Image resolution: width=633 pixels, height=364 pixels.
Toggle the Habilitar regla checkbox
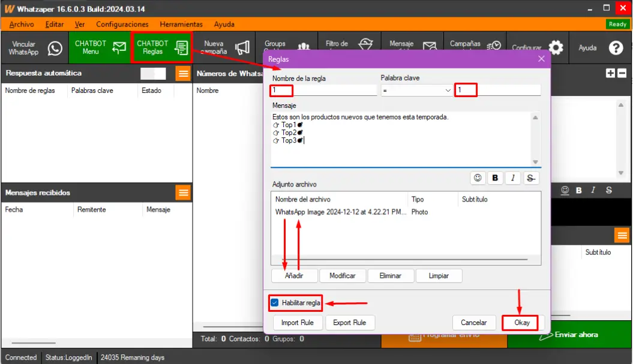pyautogui.click(x=275, y=303)
